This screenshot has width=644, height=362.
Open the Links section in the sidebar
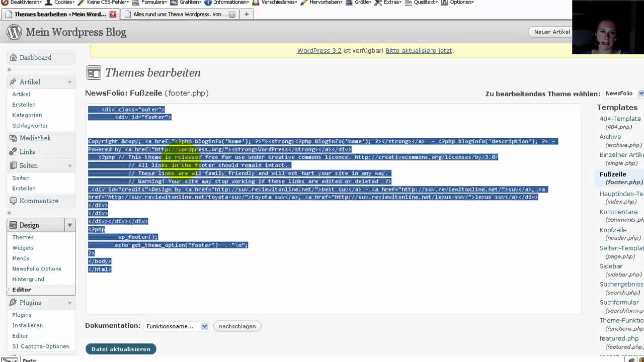click(x=27, y=152)
